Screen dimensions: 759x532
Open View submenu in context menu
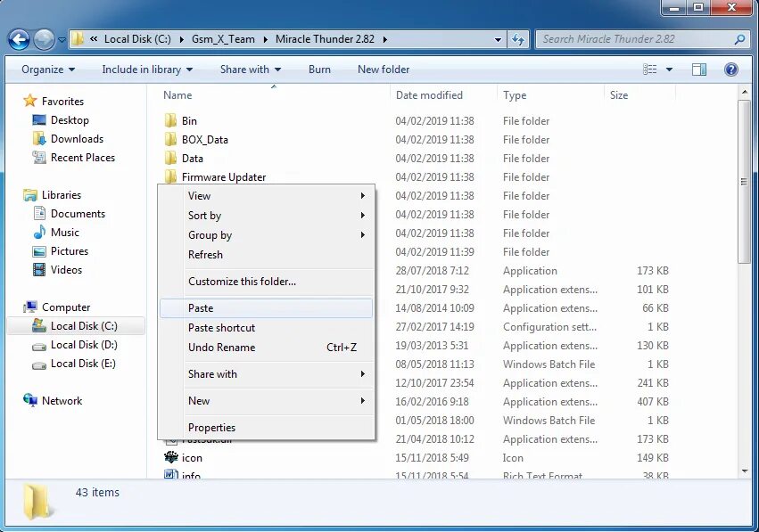266,196
